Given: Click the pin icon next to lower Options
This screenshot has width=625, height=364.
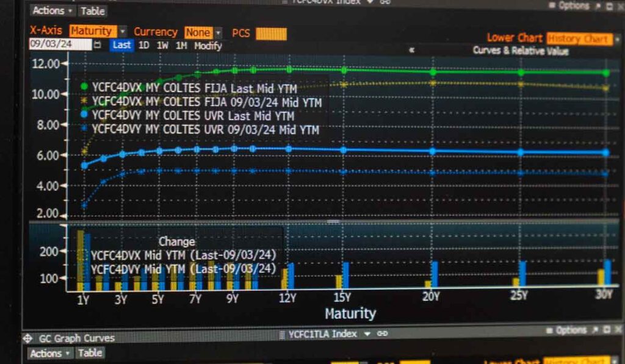Looking at the screenshot, I should (x=596, y=330).
